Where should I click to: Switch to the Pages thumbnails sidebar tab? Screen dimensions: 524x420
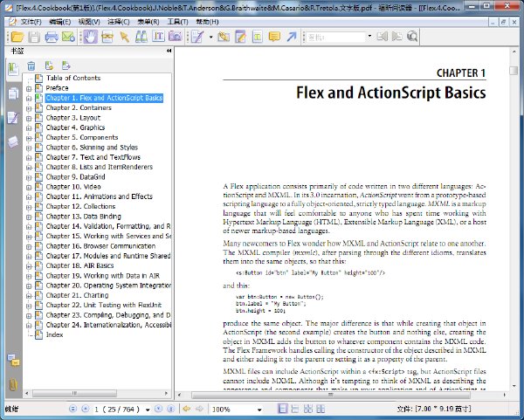click(x=13, y=93)
